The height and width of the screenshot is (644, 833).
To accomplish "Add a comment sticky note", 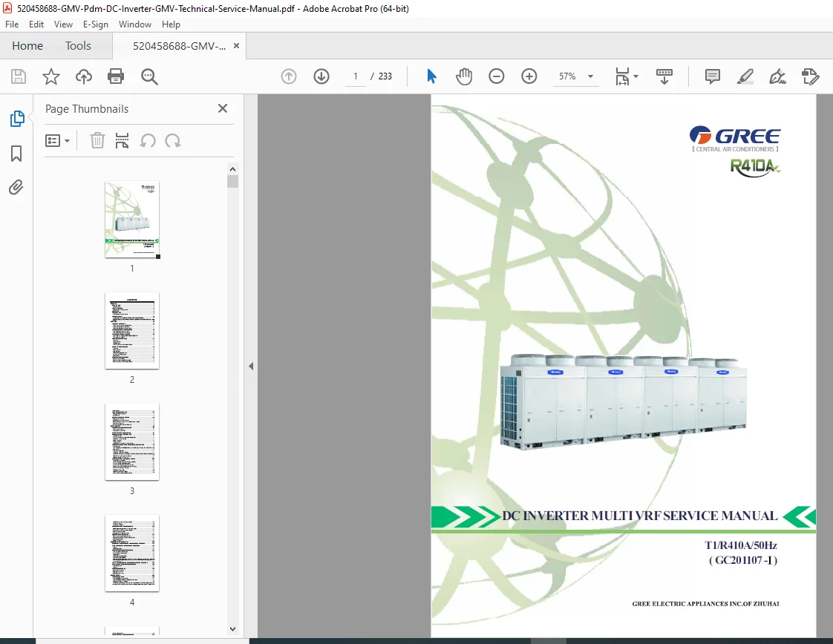I will (713, 76).
